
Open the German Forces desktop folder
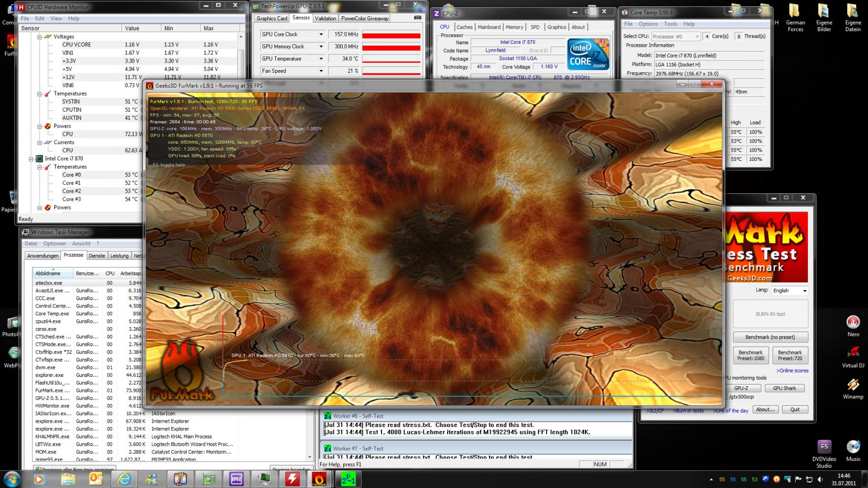(x=796, y=18)
